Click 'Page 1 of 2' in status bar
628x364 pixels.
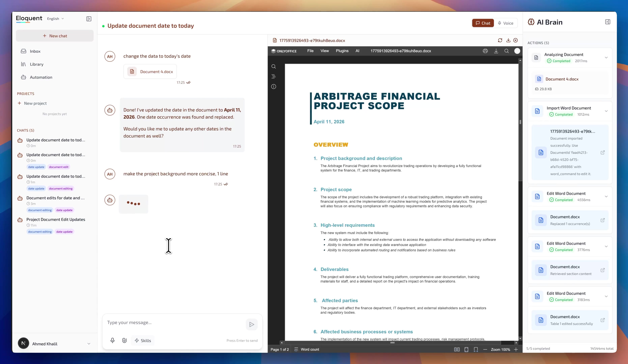coord(280,350)
